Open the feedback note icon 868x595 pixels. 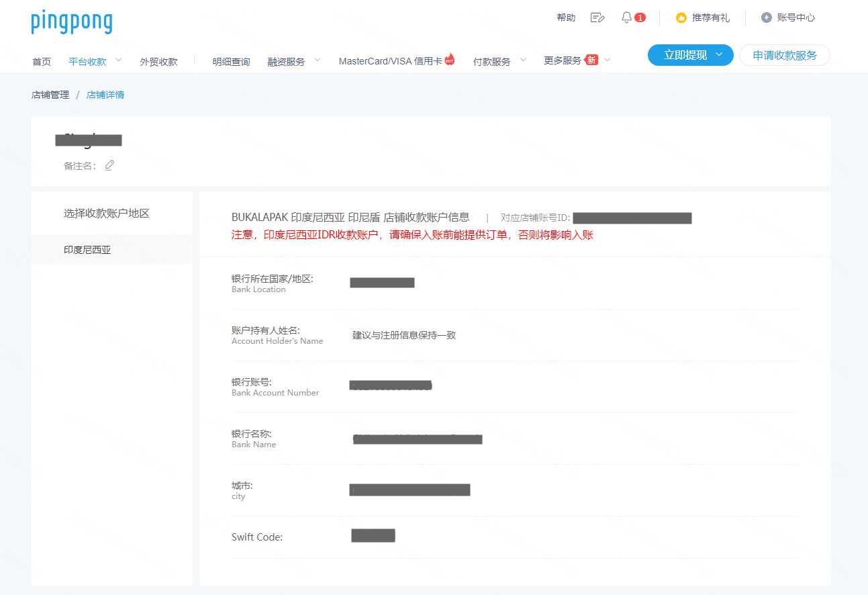[x=597, y=17]
